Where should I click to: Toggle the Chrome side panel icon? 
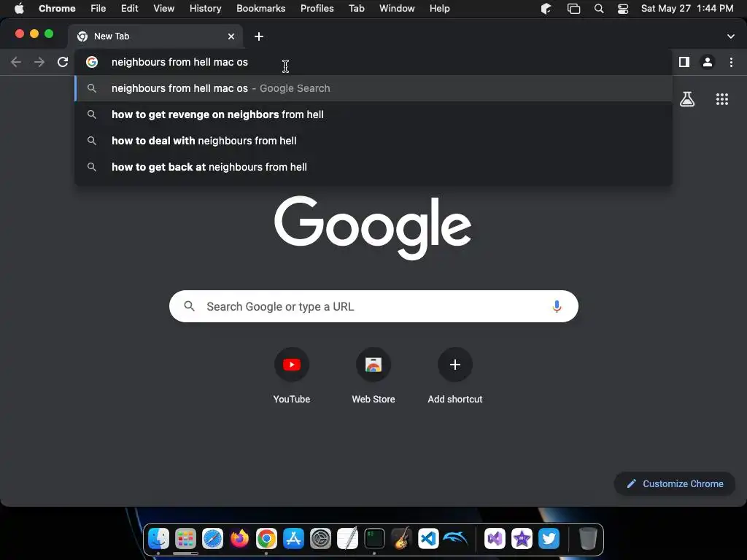(x=684, y=62)
